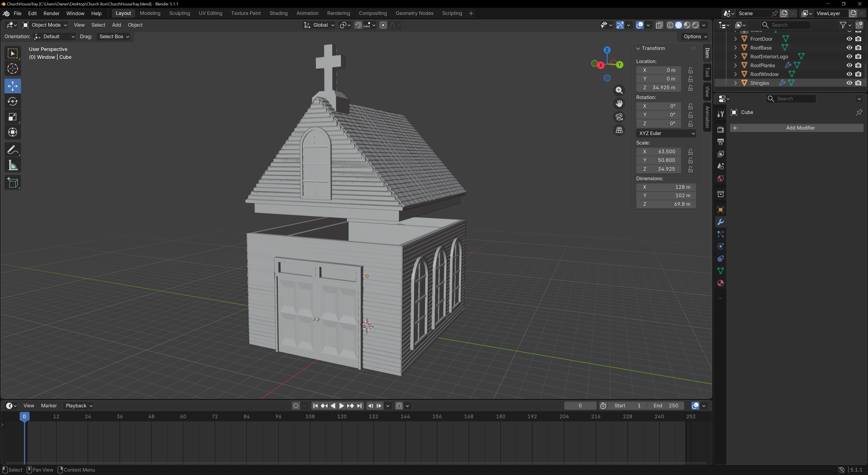Screen dimensions: 868x475
Task: Toggle snapping magnet in header
Action: coord(358,25)
